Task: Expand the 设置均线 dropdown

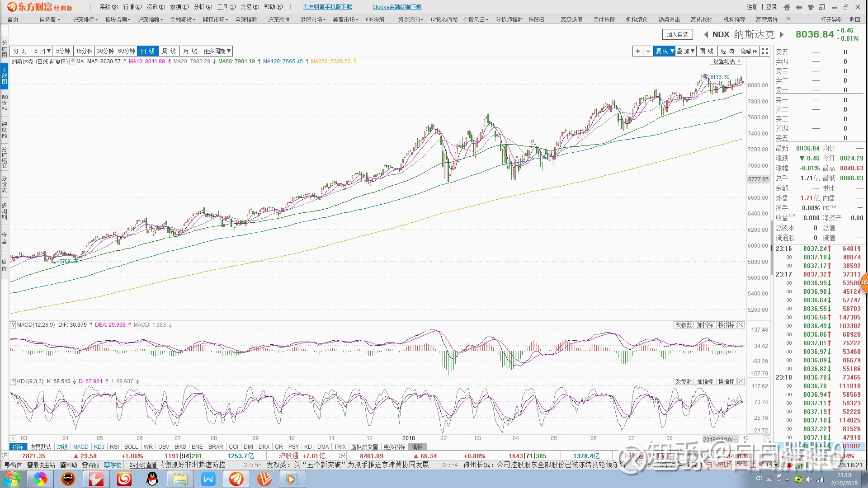Action: [726, 61]
